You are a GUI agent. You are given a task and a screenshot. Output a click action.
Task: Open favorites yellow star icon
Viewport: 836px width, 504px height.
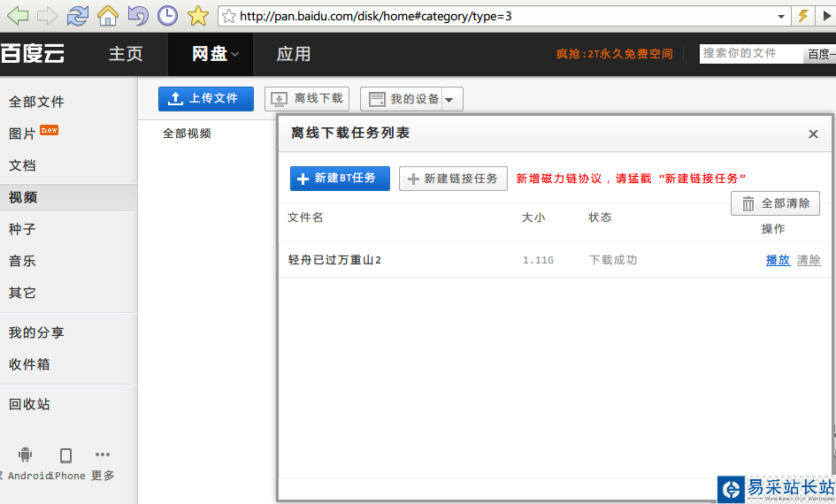(198, 15)
